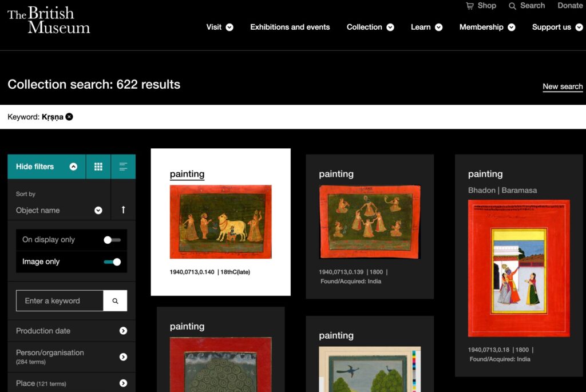Collapse filters with Hide filters button
586x392 pixels.
pos(47,167)
